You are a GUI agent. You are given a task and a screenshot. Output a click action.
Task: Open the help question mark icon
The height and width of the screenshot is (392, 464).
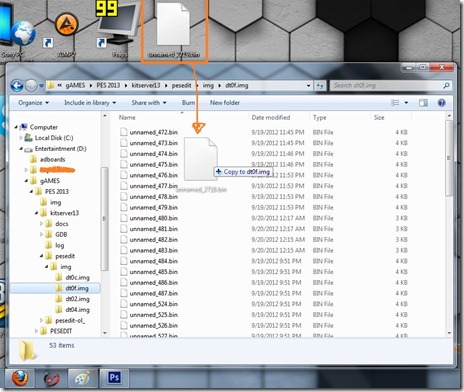pyautogui.click(x=441, y=103)
